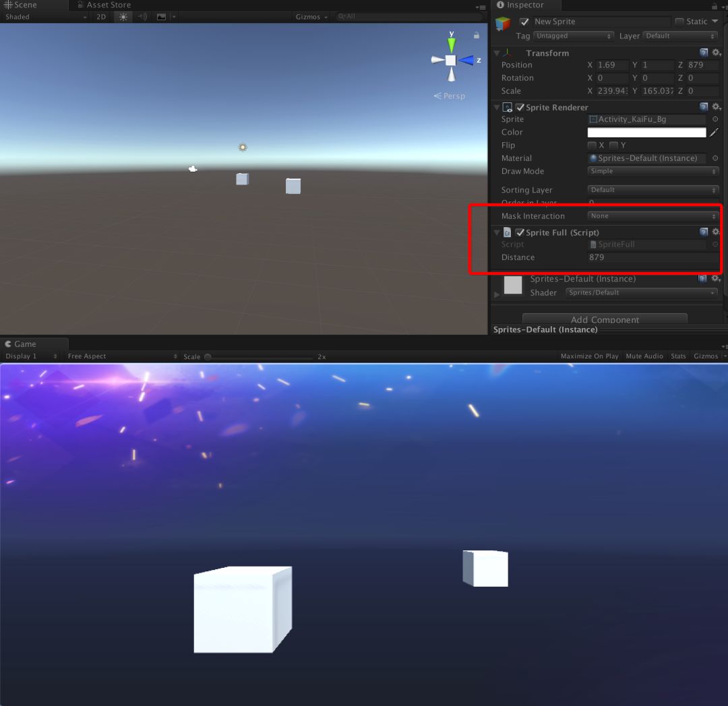Toggle Mute Audio button
This screenshot has height=706, width=728.
[x=644, y=356]
